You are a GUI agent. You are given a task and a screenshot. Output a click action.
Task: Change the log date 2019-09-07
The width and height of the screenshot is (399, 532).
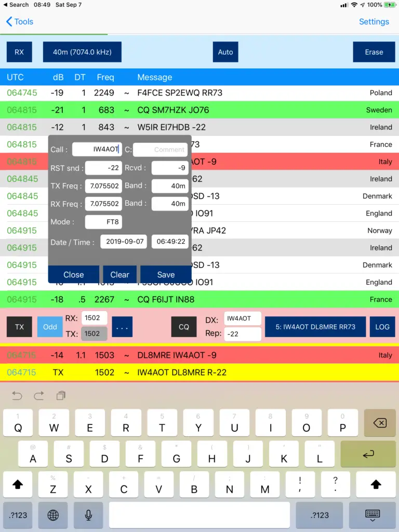[124, 242]
